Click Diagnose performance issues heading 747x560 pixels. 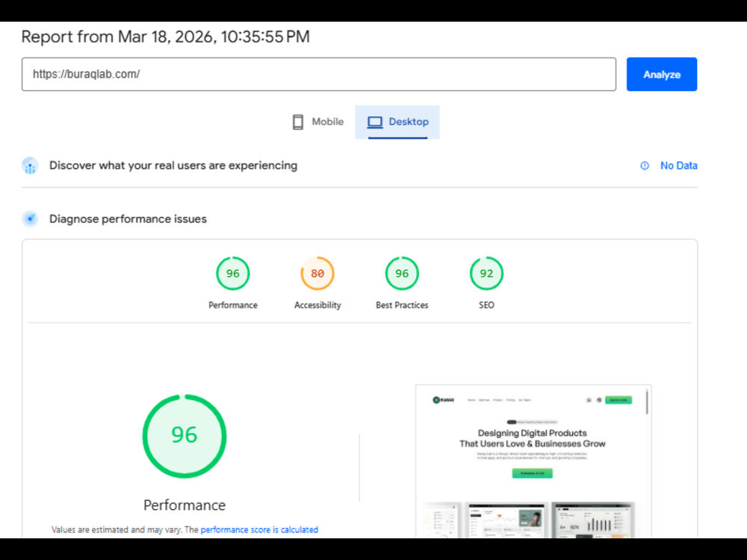pos(128,219)
